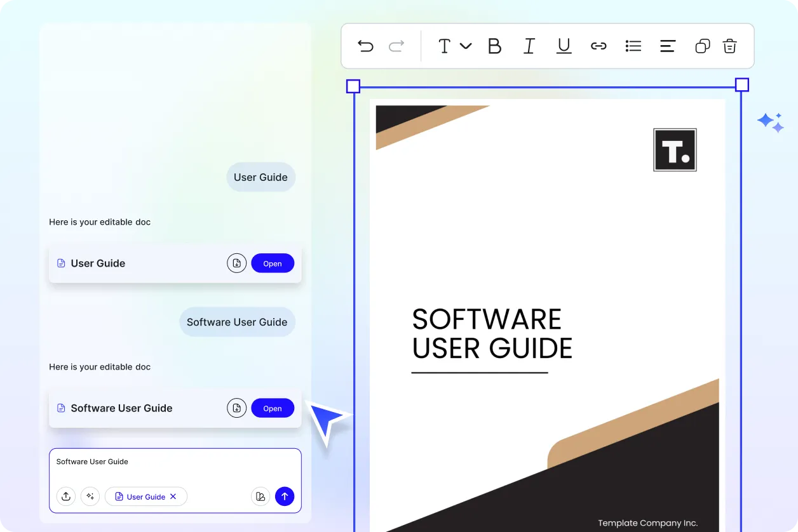This screenshot has width=798, height=532.
Task: Click the User Guide chat bubble
Action: click(260, 177)
